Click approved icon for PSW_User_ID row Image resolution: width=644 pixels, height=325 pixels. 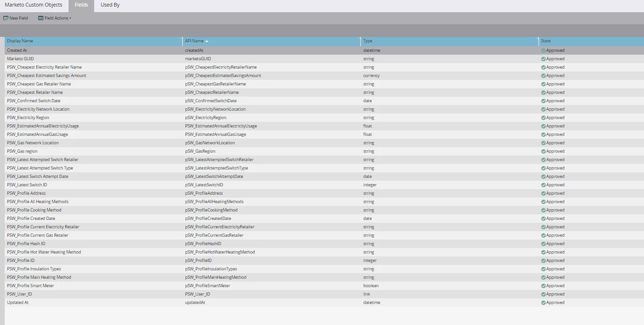tap(543, 294)
